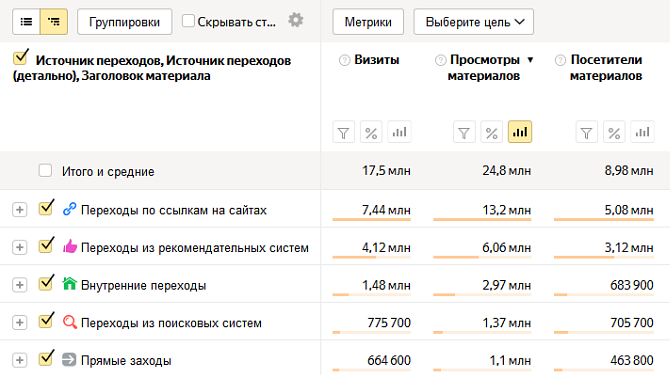The width and height of the screenshot is (670, 375).
Task: Toggle percent icon under Просмотры материалов
Action: (492, 132)
